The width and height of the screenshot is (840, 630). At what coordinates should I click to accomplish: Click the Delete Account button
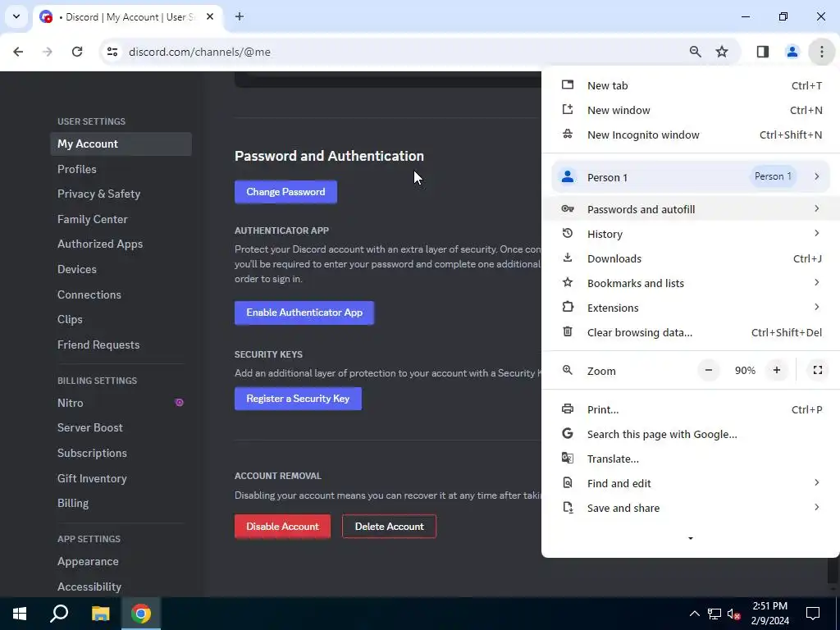(390, 527)
